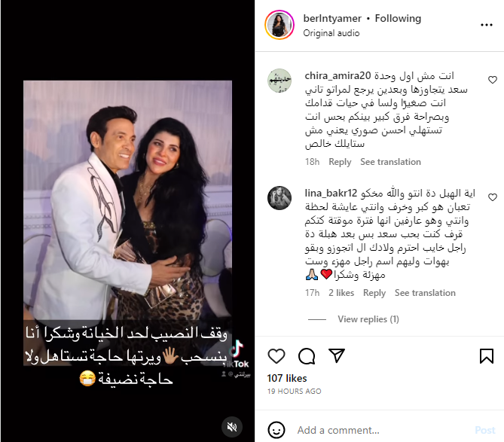The width and height of the screenshot is (504, 442).
Task: Like the chira_amira20 comment
Action: 493,80
